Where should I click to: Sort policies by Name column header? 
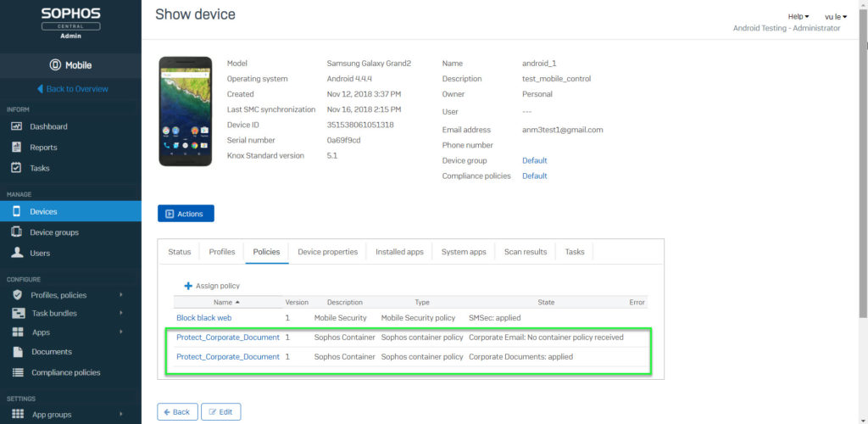coord(227,302)
